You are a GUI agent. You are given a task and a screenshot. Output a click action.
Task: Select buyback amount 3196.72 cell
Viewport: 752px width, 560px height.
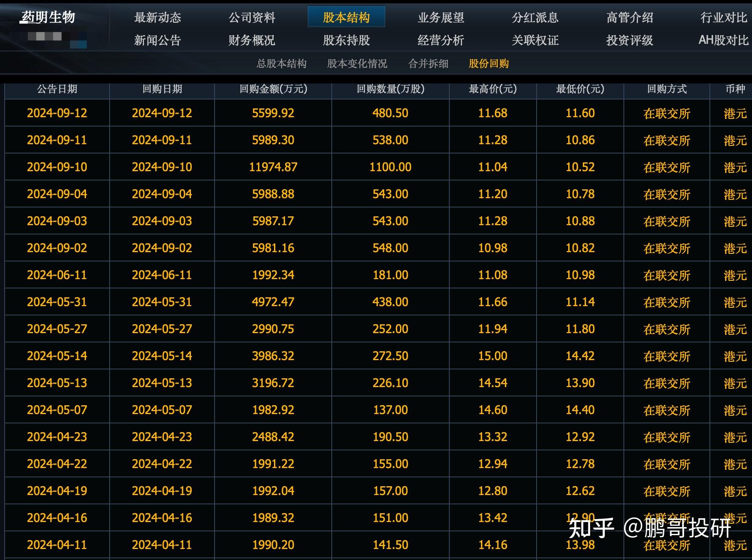point(273,383)
